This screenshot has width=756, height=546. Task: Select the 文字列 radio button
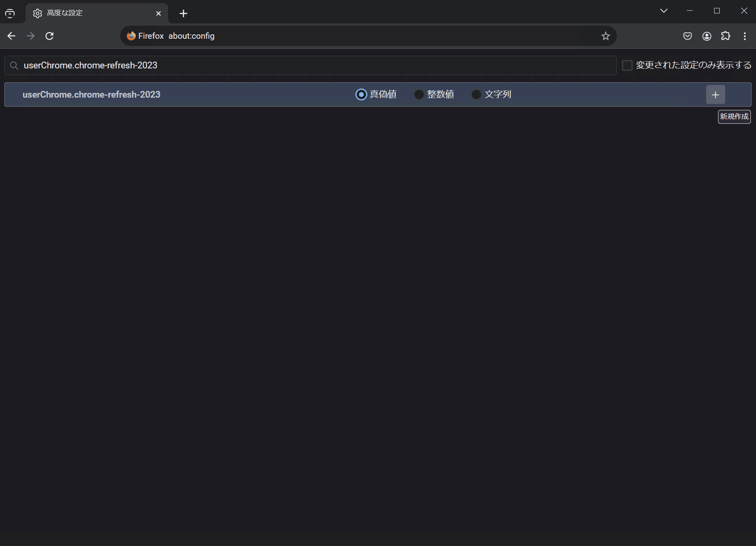tap(476, 94)
